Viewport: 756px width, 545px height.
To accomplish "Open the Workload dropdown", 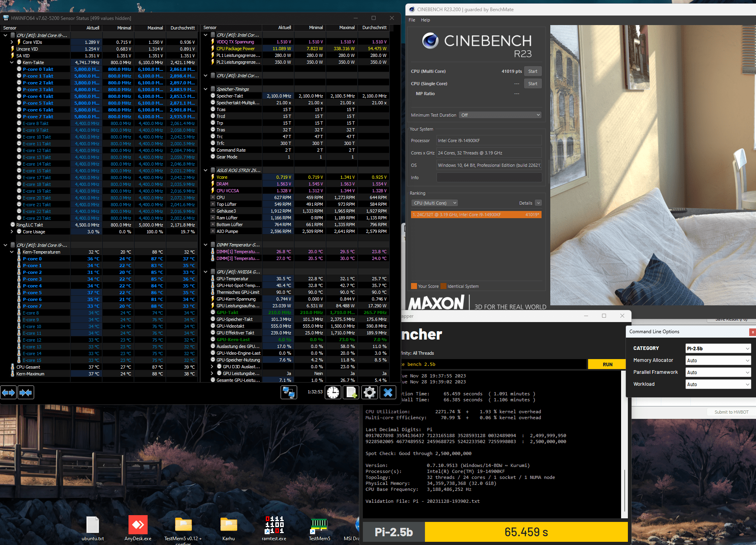I will click(718, 384).
